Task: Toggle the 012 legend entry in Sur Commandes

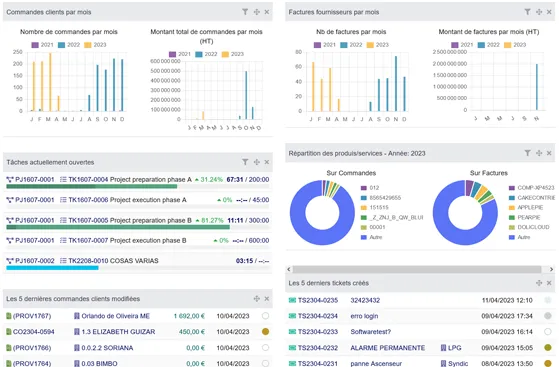Action: click(x=370, y=188)
